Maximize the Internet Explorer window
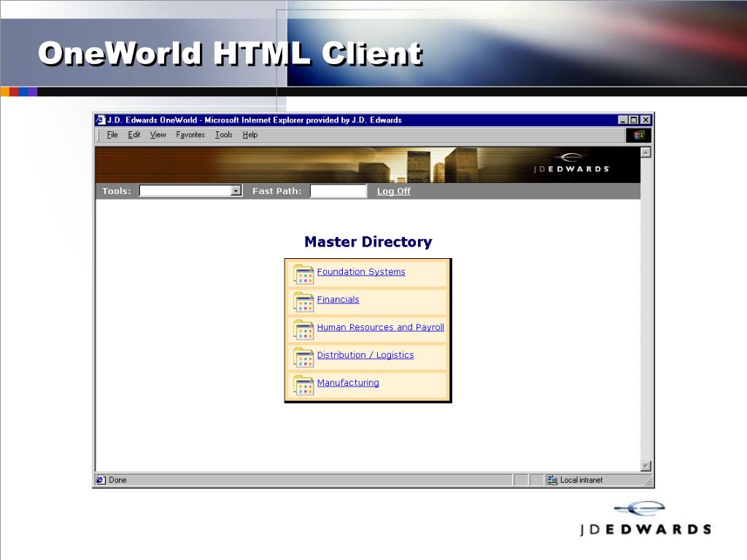The width and height of the screenshot is (747, 560). click(634, 120)
